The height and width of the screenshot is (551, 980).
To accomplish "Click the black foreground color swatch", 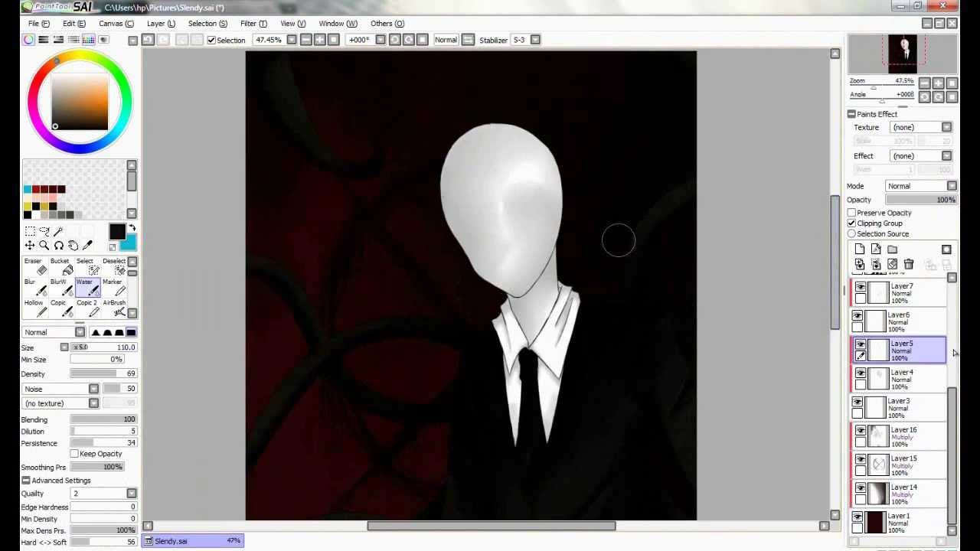I will (x=116, y=232).
